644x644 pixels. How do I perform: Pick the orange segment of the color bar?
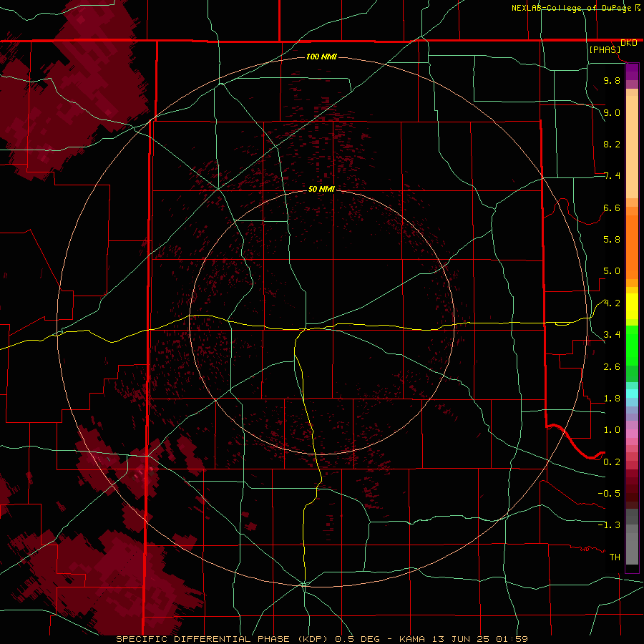point(632,247)
